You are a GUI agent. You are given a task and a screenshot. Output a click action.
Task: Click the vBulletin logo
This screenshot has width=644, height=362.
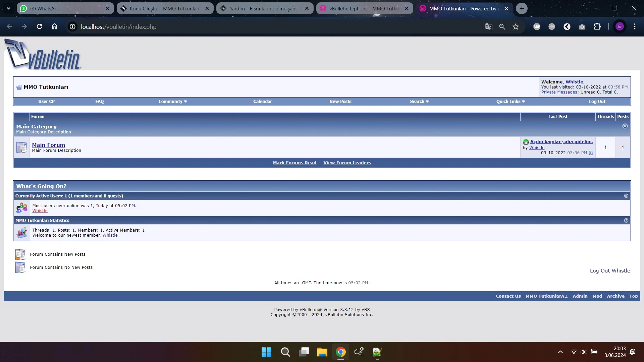(x=43, y=54)
